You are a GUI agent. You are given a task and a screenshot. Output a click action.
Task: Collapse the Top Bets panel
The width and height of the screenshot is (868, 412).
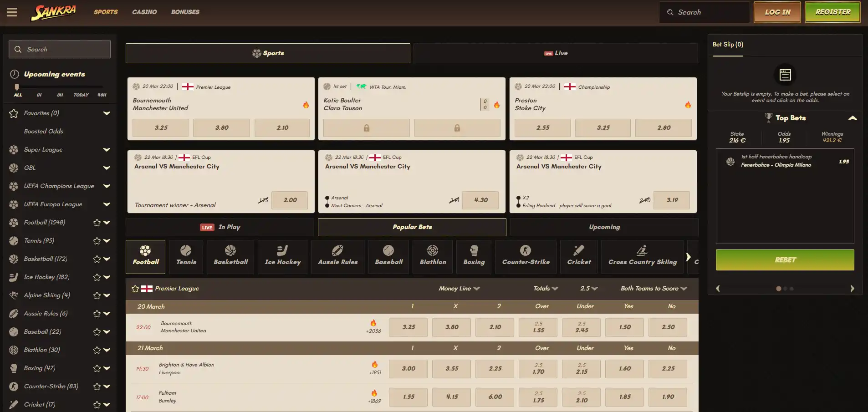coord(853,118)
